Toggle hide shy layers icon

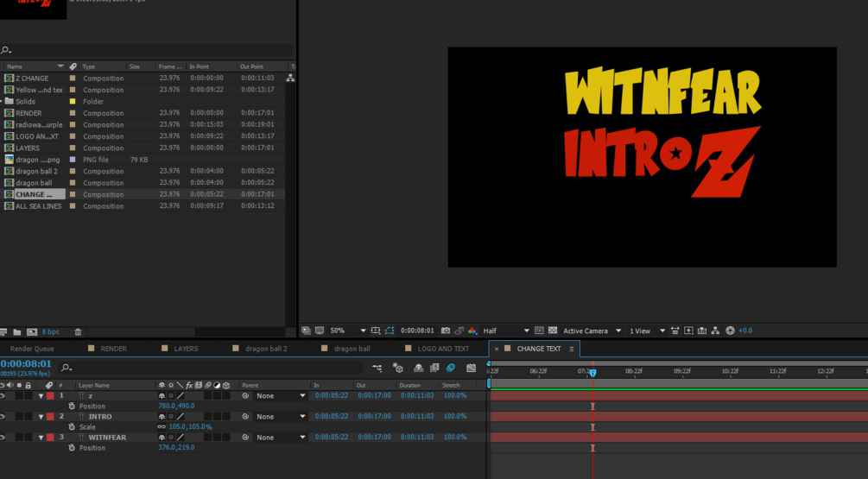419,368
